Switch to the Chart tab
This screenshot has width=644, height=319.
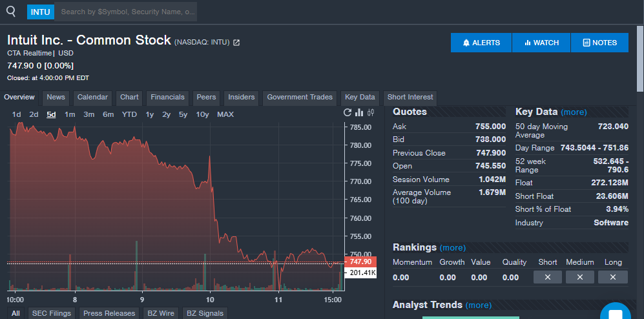[x=129, y=98]
